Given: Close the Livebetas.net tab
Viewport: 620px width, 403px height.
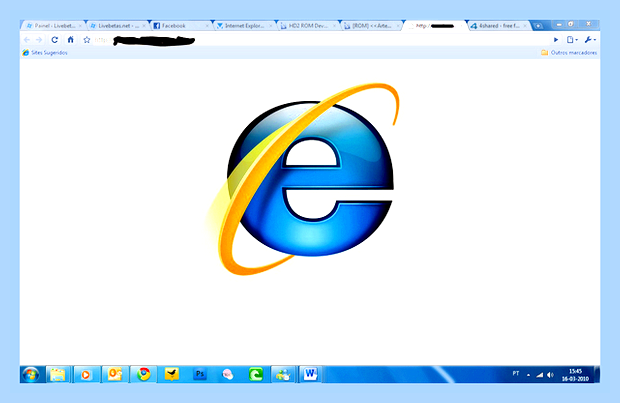Looking at the screenshot, I should (x=144, y=26).
